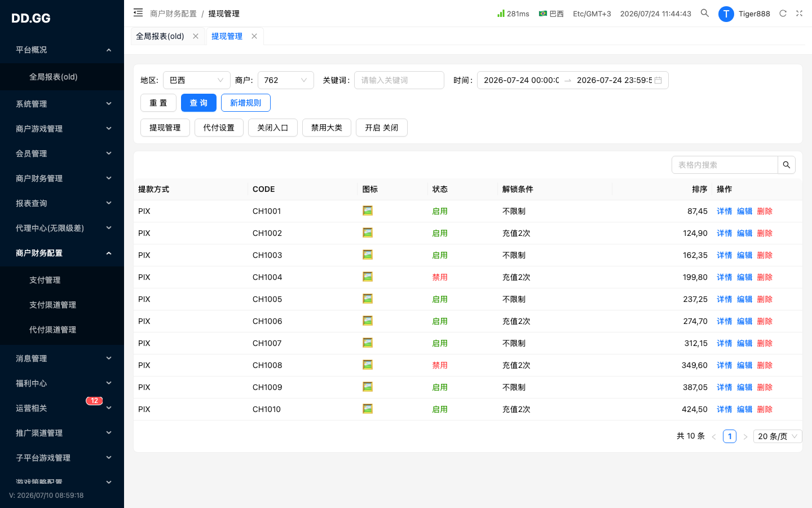Toggle fullscreen with the expand icon
812x508 pixels.
click(799, 14)
